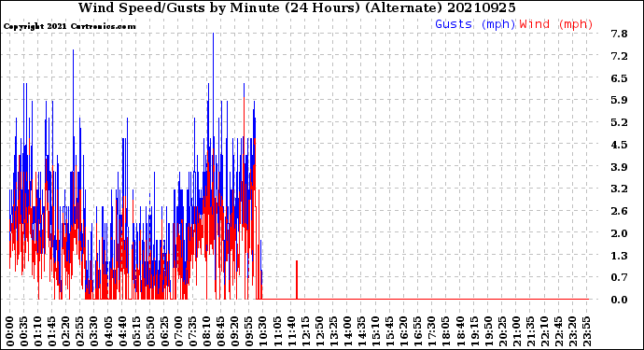Click the 11:40 time axis label
This screenshot has height=350, width=644.
(291, 331)
